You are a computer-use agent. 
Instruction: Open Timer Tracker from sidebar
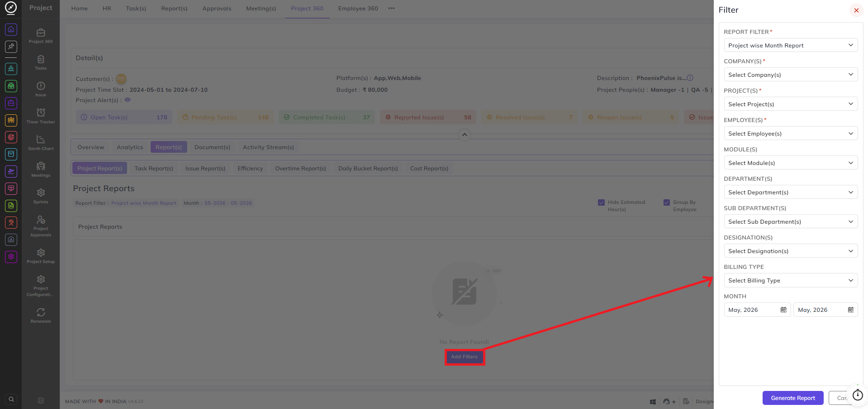tap(41, 116)
